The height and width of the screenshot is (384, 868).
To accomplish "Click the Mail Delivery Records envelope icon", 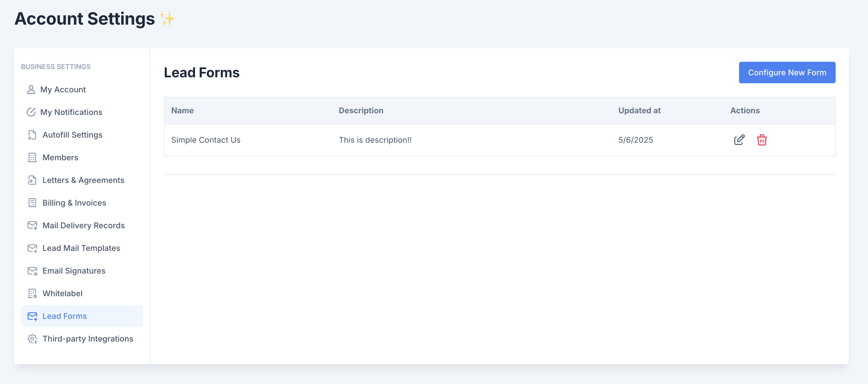I will click(x=32, y=225).
